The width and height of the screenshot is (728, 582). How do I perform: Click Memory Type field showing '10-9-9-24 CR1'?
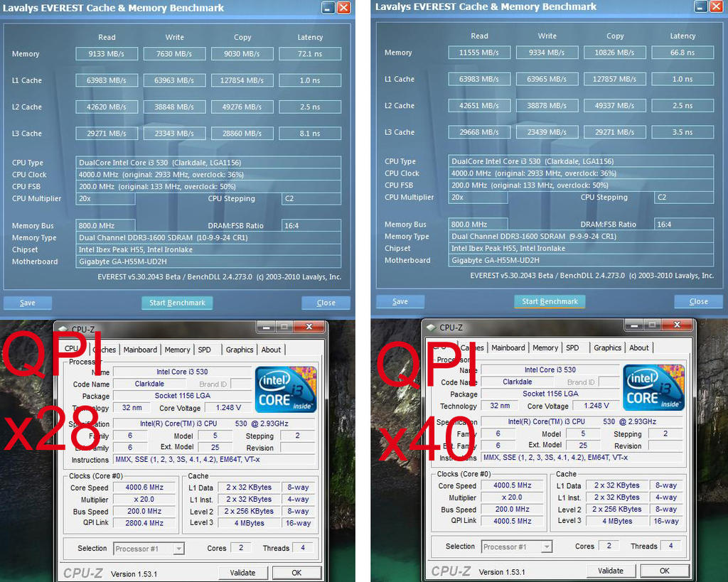[x=208, y=237]
